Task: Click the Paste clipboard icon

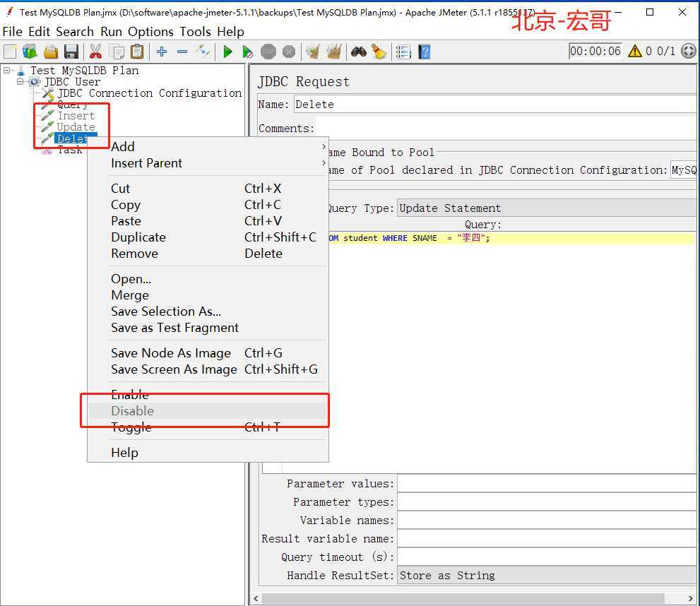Action: [138, 52]
